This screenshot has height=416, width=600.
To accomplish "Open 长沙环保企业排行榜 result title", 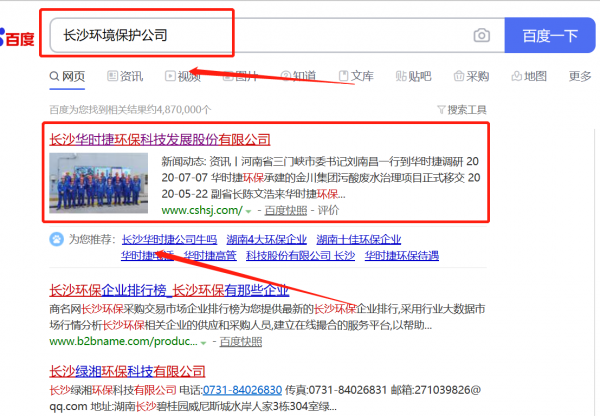I will (x=169, y=291).
